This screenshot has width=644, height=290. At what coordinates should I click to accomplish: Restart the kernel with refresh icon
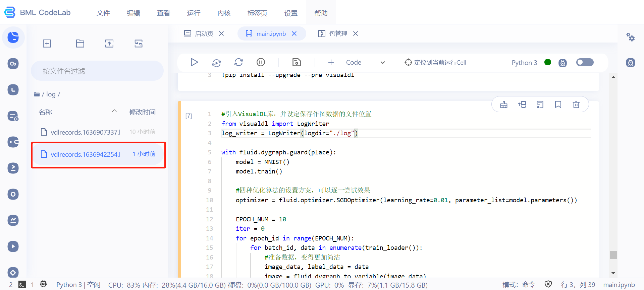(238, 62)
